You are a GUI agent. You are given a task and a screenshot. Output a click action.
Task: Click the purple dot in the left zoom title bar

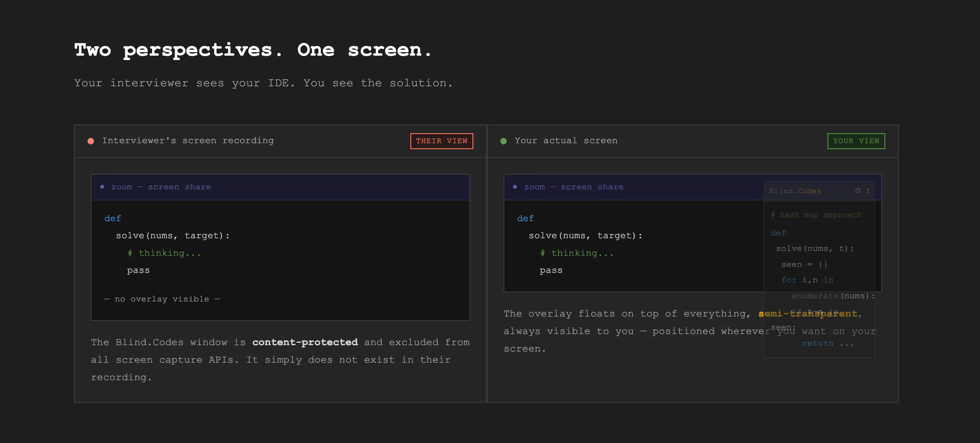(102, 187)
